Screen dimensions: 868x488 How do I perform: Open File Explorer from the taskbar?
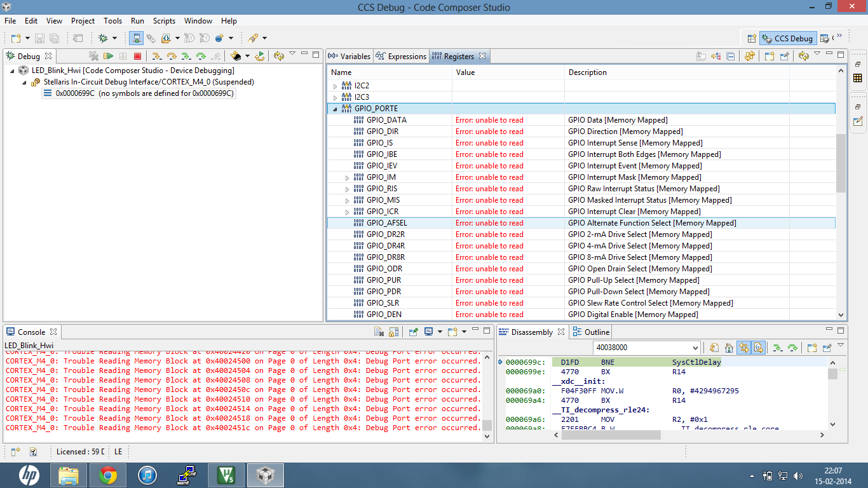pyautogui.click(x=69, y=475)
